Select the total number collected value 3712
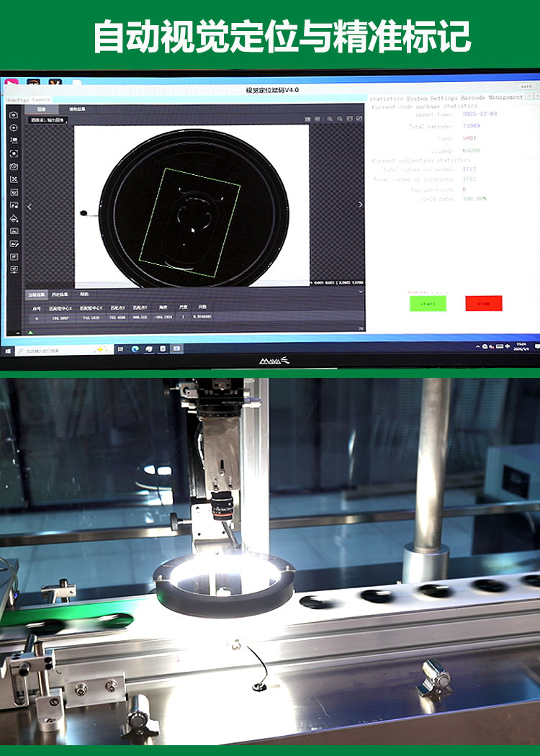540x756 pixels. [469, 169]
